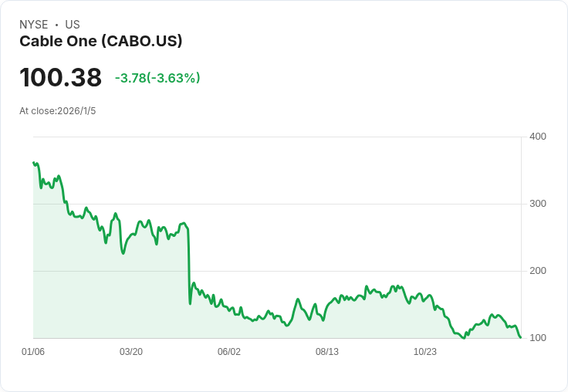Viewport: 568px width, 392px height.
Task: Click the final endpoint of the price line
Action: 520,337
